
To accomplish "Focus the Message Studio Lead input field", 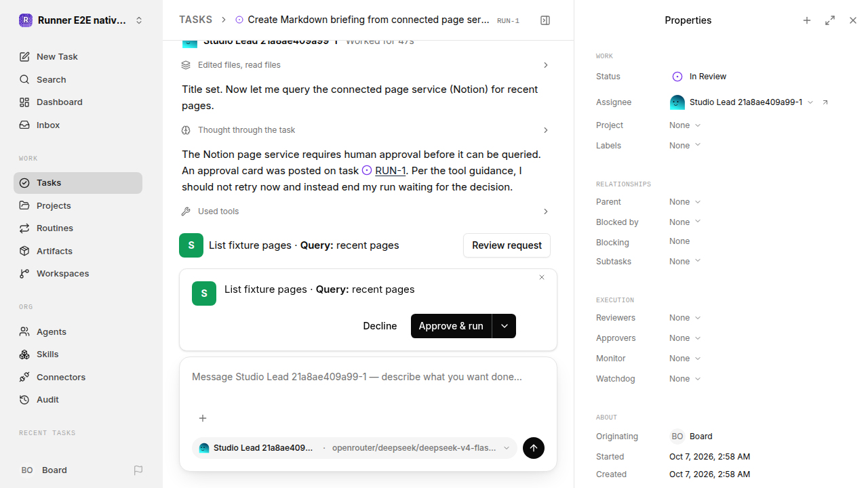I will point(368,377).
